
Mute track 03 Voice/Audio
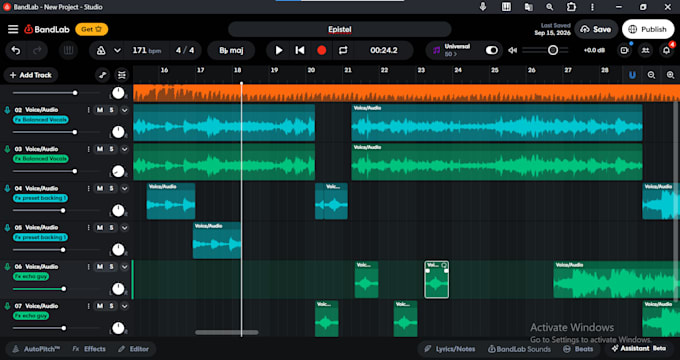[100, 149]
